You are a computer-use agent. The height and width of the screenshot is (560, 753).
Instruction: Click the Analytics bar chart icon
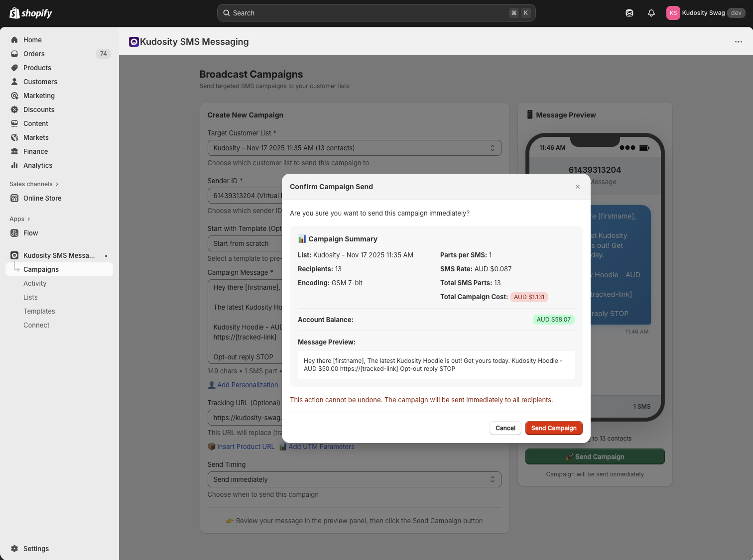pos(14,165)
